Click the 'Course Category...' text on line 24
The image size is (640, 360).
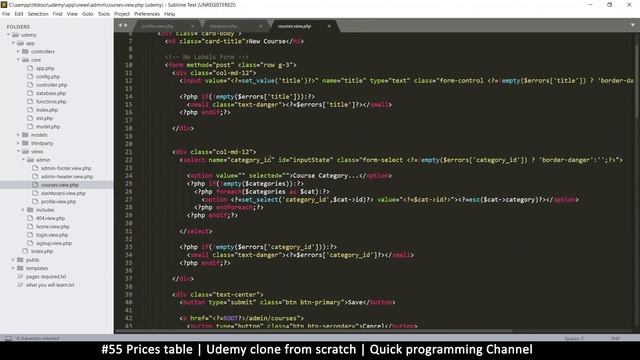click(326, 176)
